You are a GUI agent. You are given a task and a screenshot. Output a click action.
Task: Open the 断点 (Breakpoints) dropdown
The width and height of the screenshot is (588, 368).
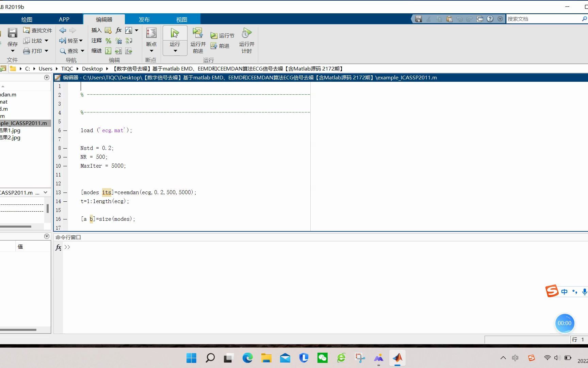click(151, 50)
